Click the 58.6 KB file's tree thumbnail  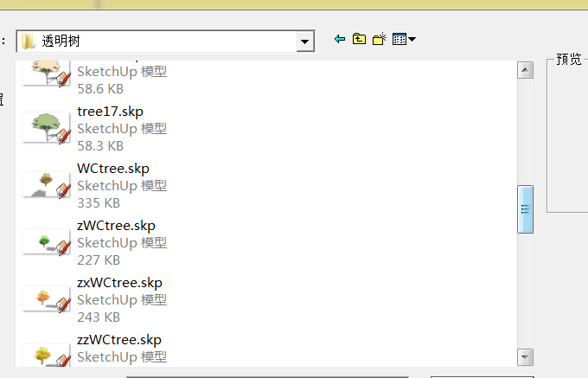pyautogui.click(x=47, y=73)
